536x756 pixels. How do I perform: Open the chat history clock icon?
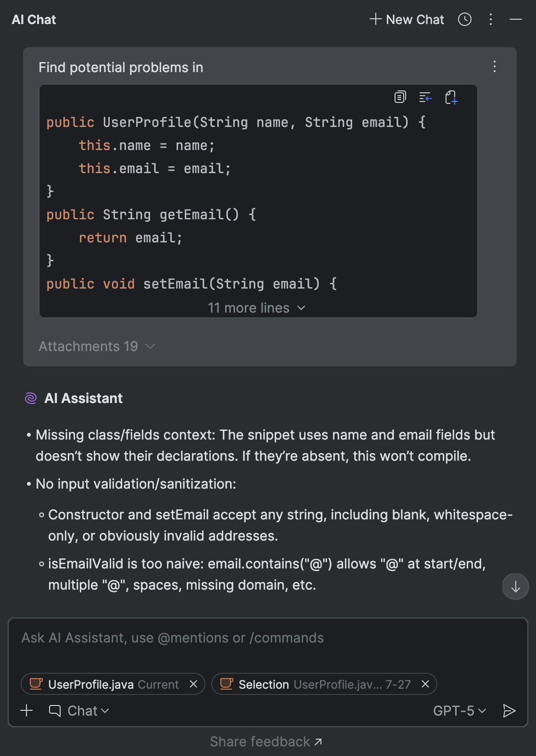tap(465, 20)
